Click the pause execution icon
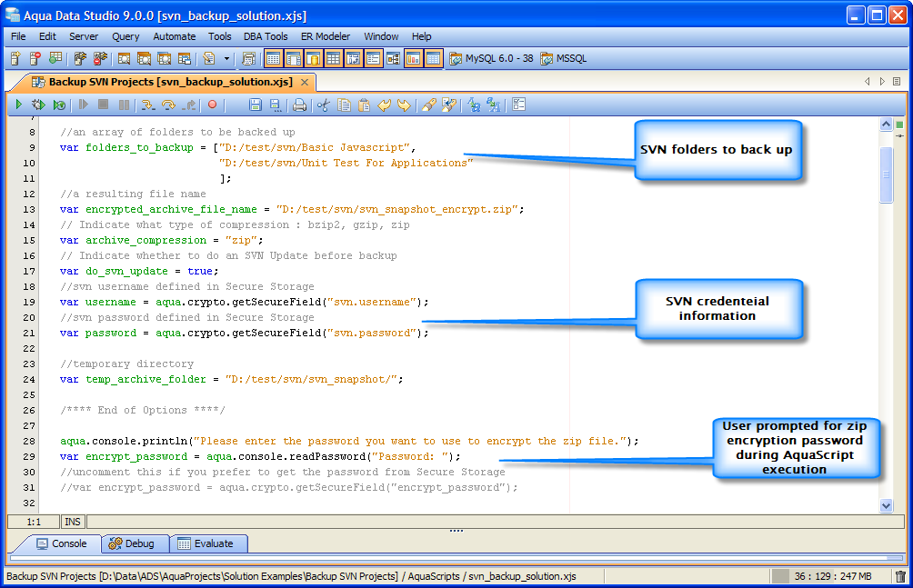Viewport: 913px width, 588px height. pyautogui.click(x=124, y=105)
